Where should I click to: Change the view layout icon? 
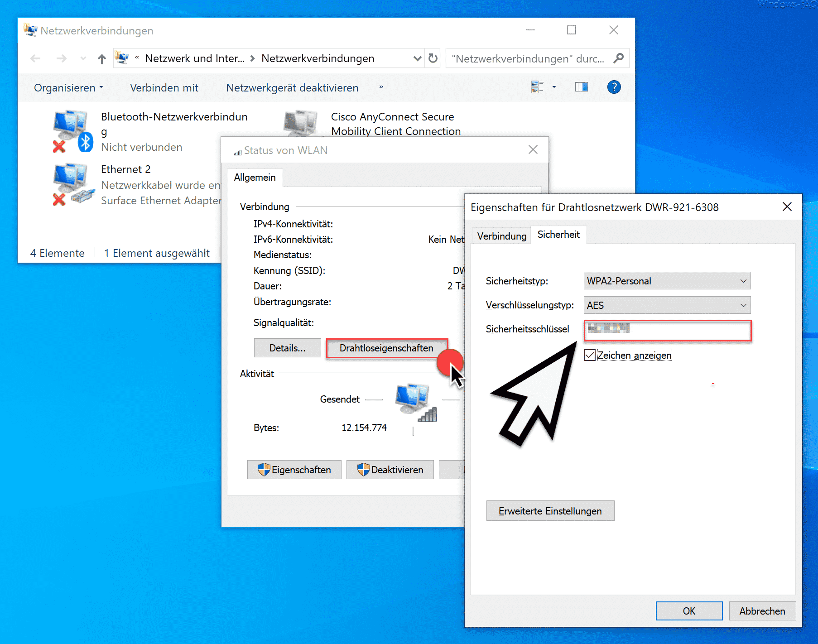pos(537,87)
